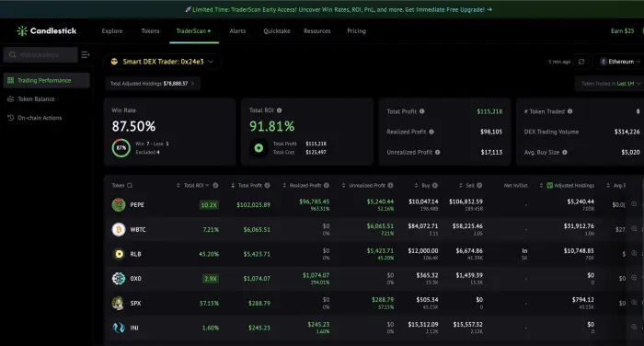Click the SPX token icon
644x346 pixels.
coord(119,304)
